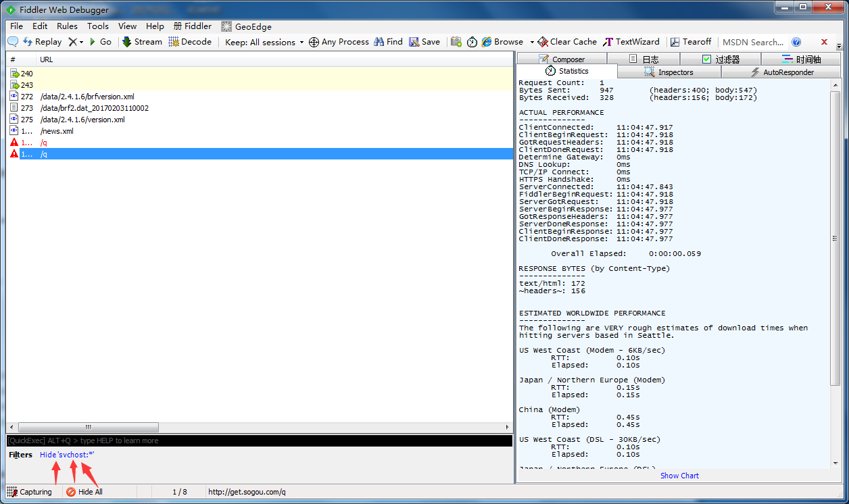Open the Tools menu
The height and width of the screenshot is (504, 849).
[98, 26]
